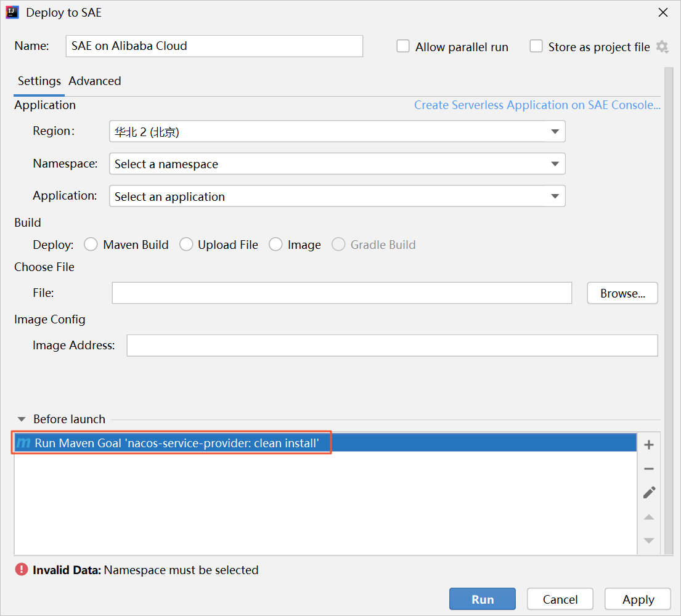Click the gear icon beside Store as project file

pos(663,46)
